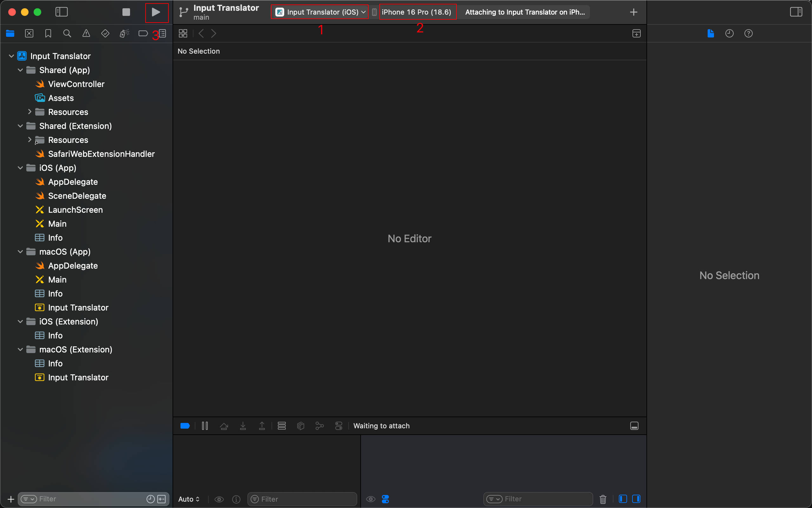
Task: Open the Auto variables scope dropdown
Action: pos(189,499)
